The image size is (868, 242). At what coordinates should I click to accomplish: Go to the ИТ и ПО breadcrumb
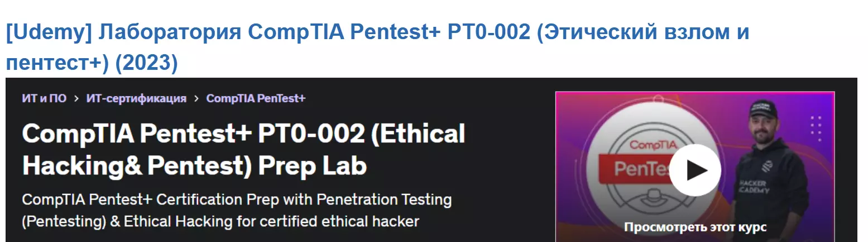pyautogui.click(x=44, y=98)
